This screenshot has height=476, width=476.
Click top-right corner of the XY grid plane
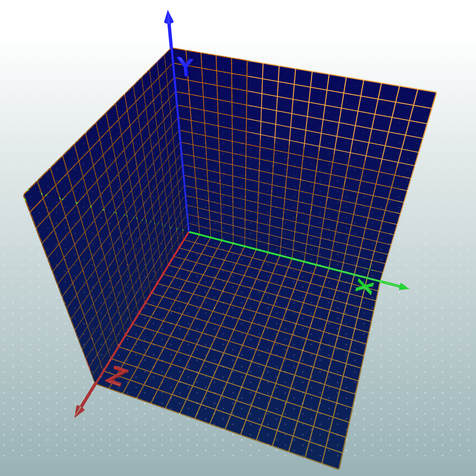click(436, 93)
